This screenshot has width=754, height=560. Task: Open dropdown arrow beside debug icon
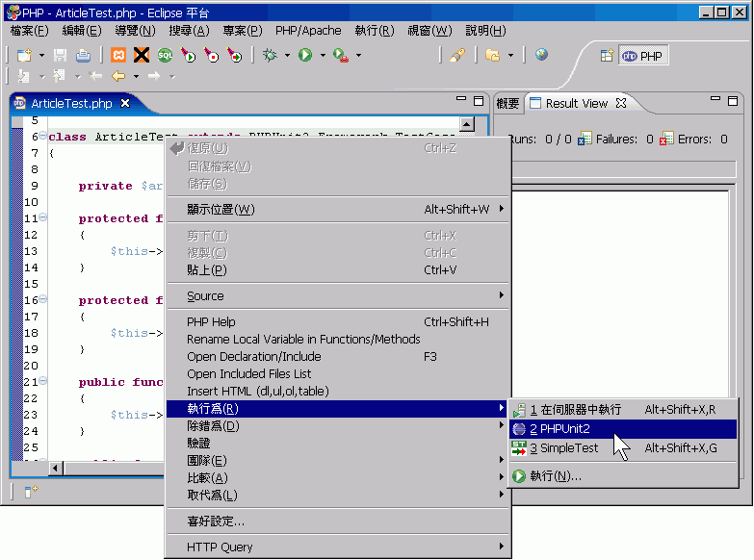[287, 55]
